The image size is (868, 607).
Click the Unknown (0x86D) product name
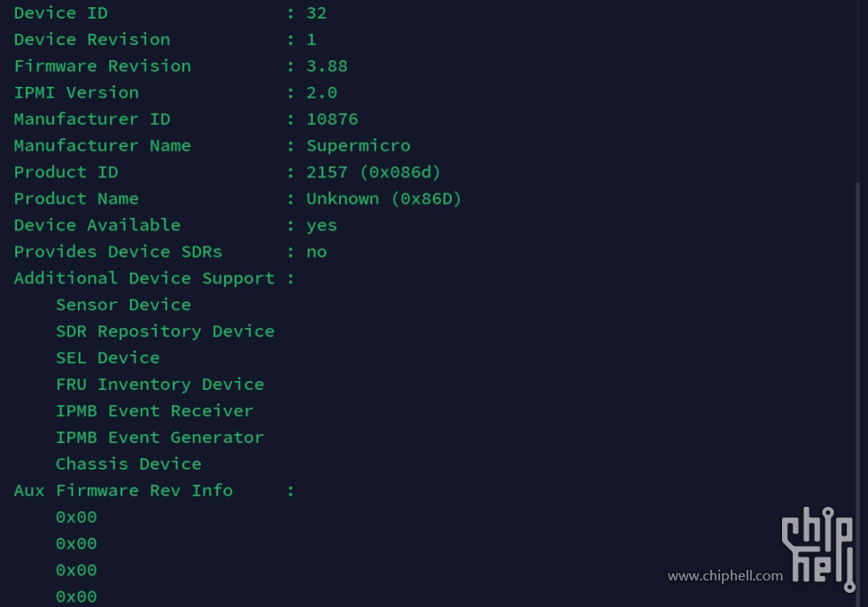pos(384,198)
